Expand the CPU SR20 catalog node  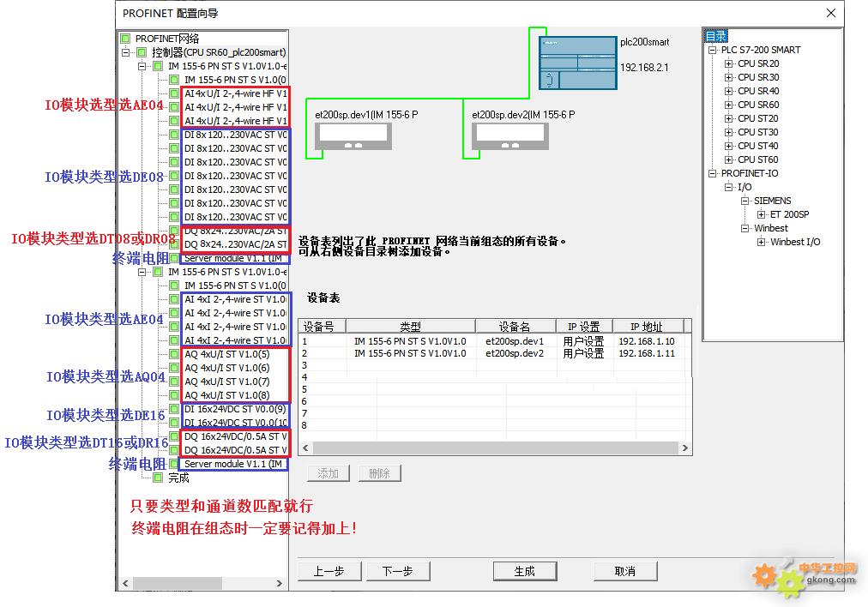[728, 63]
